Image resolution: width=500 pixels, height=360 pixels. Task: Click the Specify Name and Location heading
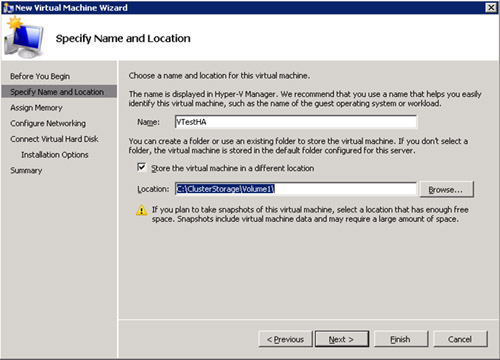tap(123, 39)
